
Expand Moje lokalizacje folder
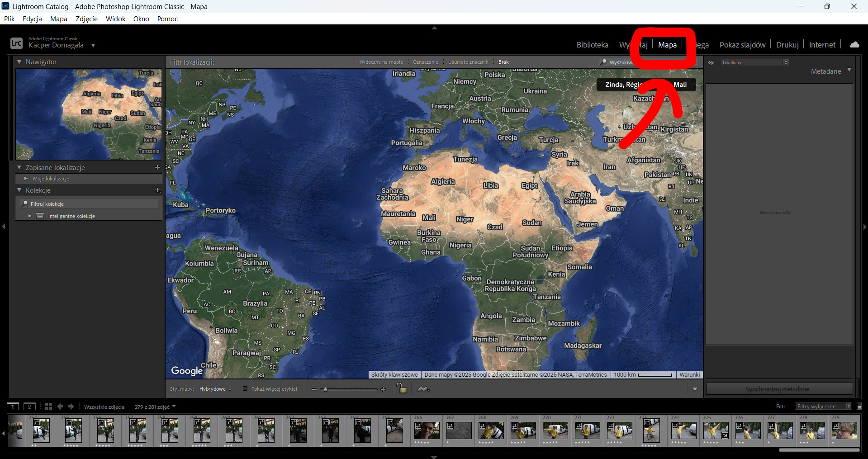tap(26, 179)
